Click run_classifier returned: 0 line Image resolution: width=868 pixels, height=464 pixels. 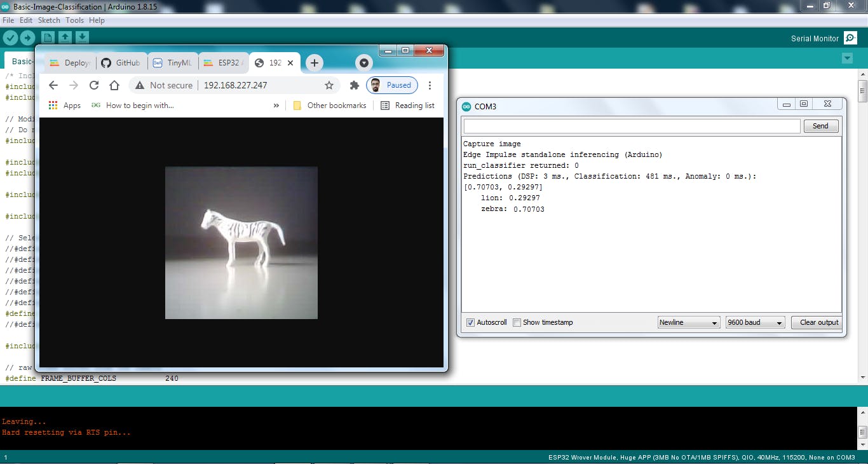pyautogui.click(x=521, y=165)
